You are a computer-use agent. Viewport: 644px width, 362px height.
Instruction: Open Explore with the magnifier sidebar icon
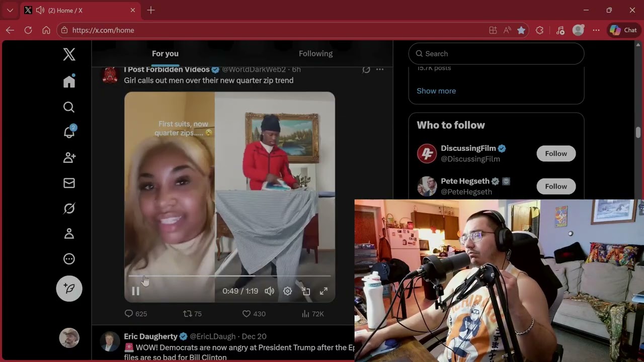(x=69, y=107)
